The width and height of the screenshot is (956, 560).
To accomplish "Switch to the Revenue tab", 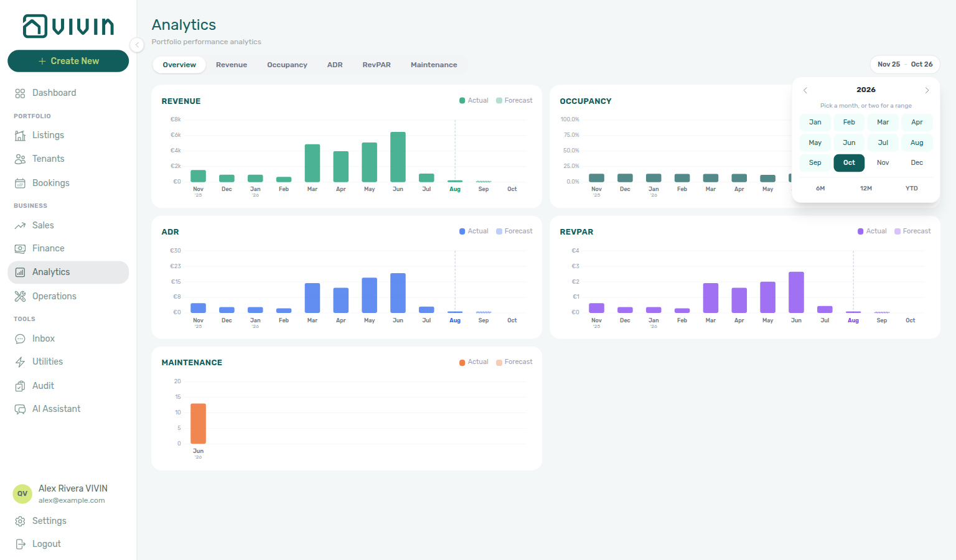I will pyautogui.click(x=232, y=65).
